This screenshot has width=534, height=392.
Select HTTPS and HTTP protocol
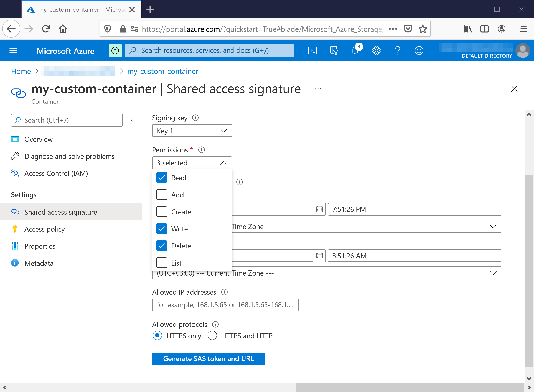(212, 336)
